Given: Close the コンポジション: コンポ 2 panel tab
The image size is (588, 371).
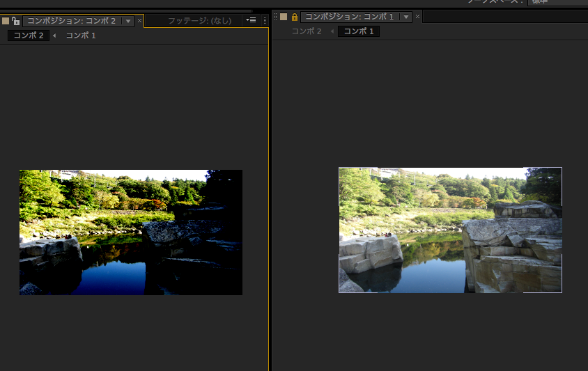Looking at the screenshot, I should pyautogui.click(x=139, y=21).
